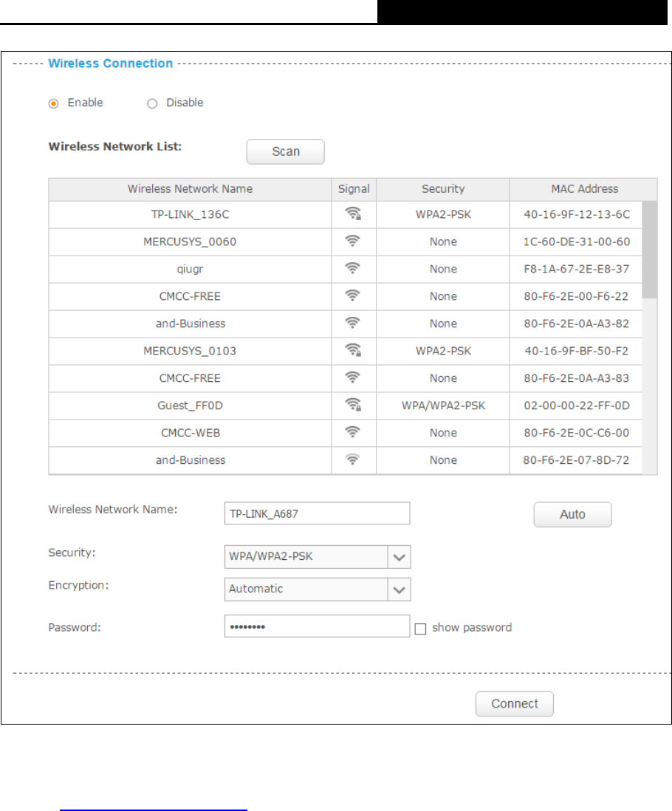Tick the show password checkbox
The width and height of the screenshot is (672, 811).
tap(420, 629)
